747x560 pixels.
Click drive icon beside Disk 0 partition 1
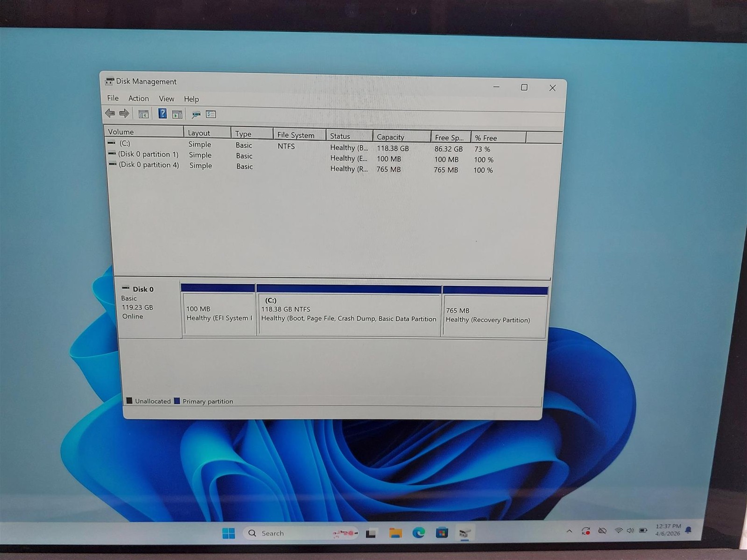click(x=112, y=154)
